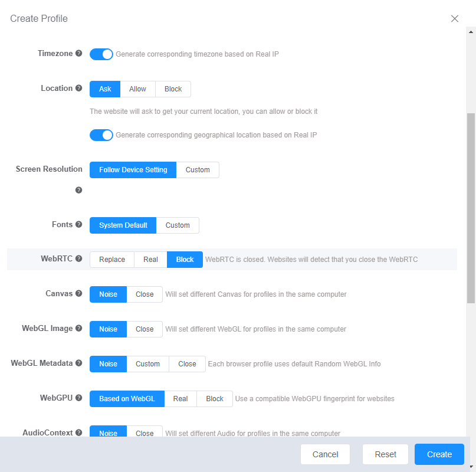Select Custom fonts option
Viewport: 476px width, 472px height.
point(178,225)
